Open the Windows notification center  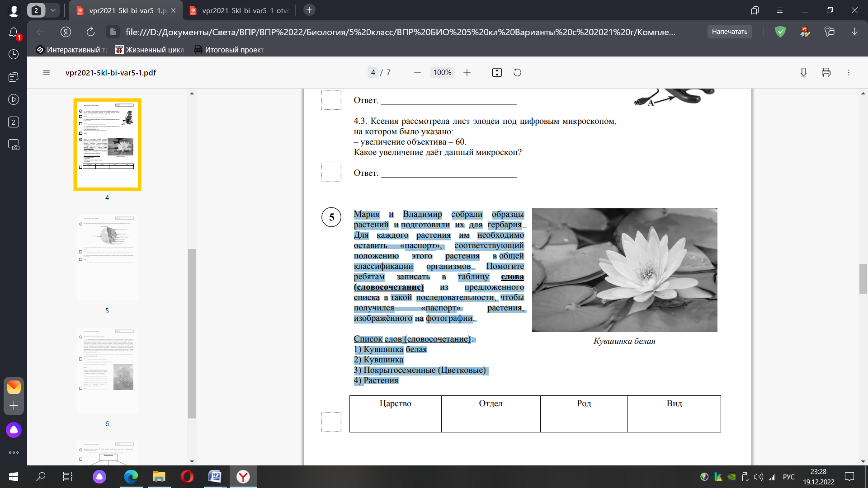tap(849, 477)
